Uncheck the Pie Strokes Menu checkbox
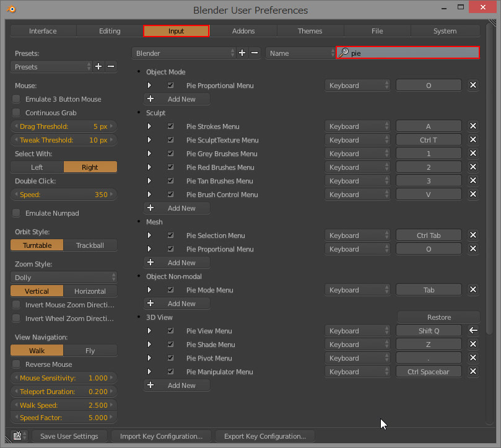This screenshot has height=448, width=501. (x=171, y=126)
